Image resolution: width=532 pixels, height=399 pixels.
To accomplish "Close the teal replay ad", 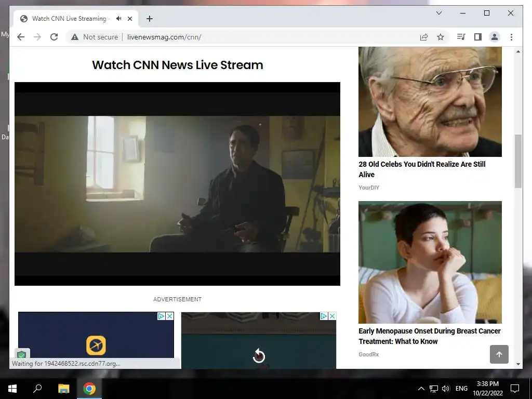I will pos(332,316).
